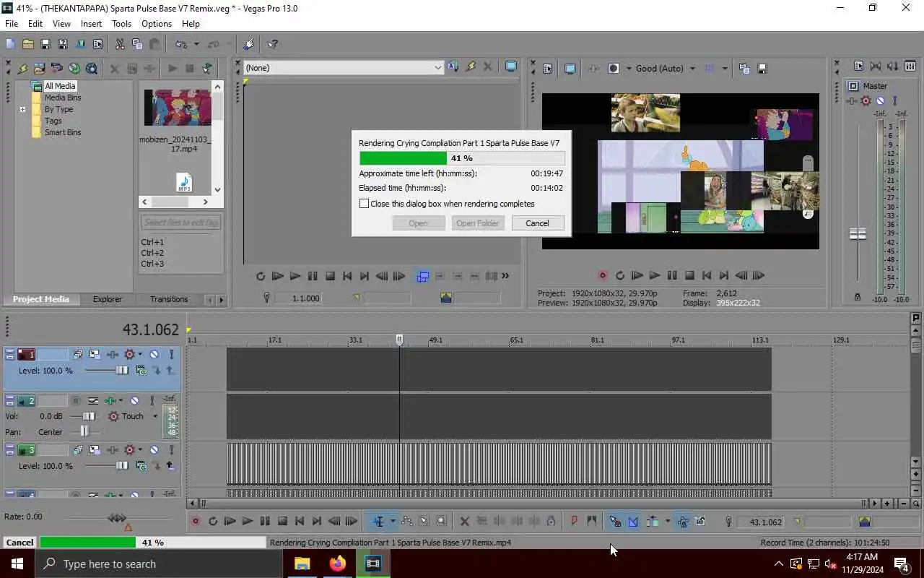The image size is (924, 578).
Task: Open the Good (Auto) preview quality dropdown
Action: click(x=692, y=69)
